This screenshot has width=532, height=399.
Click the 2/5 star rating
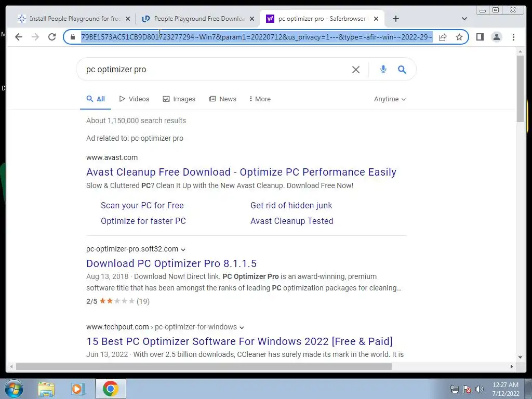pos(118,301)
